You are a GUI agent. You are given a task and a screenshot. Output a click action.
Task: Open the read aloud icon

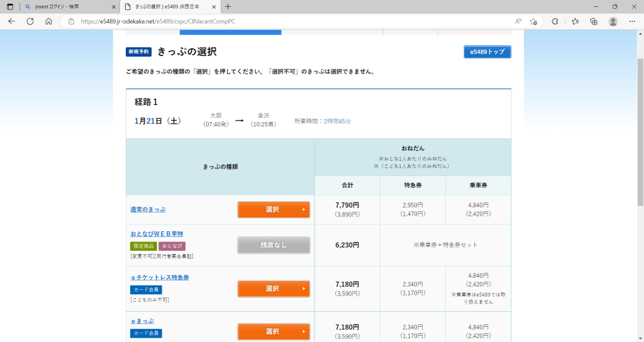(518, 21)
